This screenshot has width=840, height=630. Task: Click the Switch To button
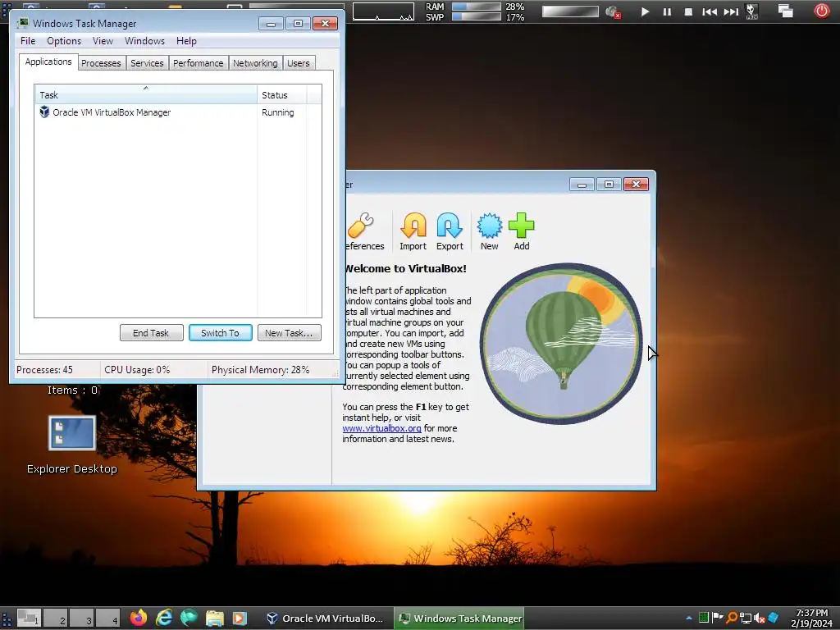220,333
